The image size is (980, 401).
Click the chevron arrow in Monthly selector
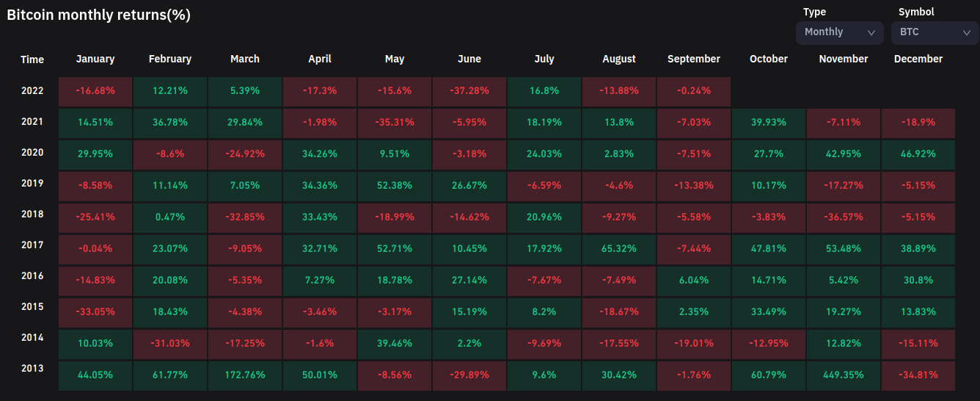click(871, 32)
